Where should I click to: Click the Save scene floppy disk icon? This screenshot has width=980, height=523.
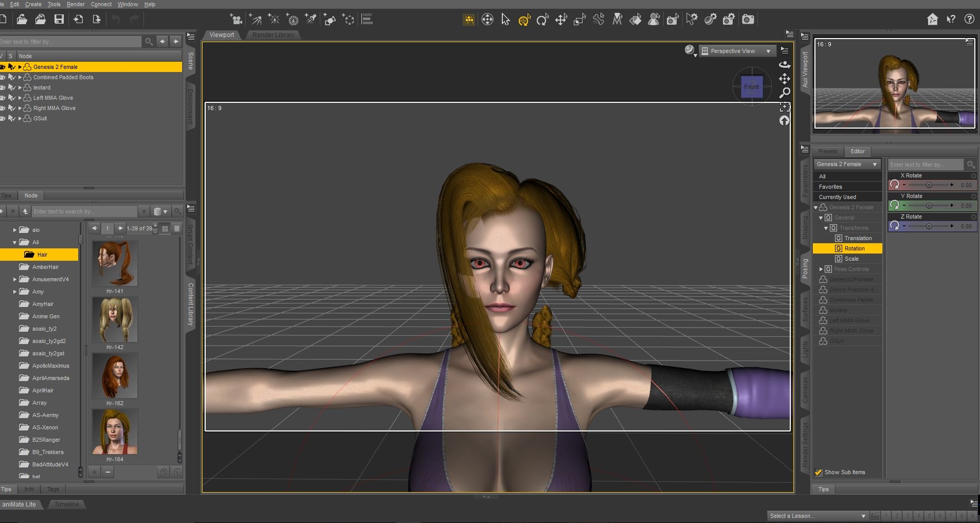59,20
